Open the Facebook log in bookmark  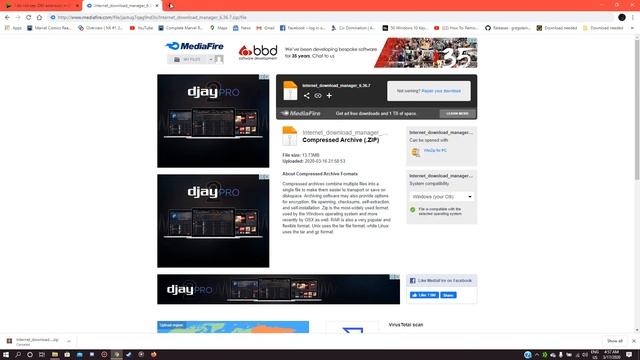point(302,28)
